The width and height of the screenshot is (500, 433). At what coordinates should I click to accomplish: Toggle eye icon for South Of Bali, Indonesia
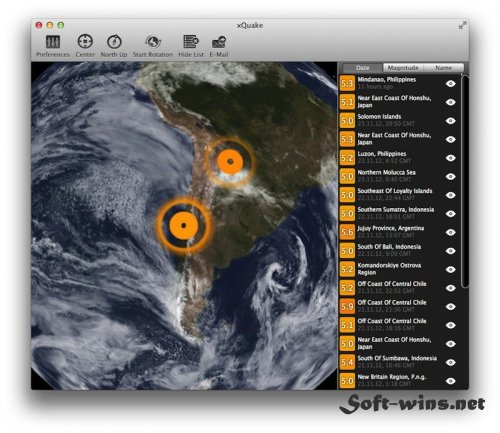click(451, 251)
